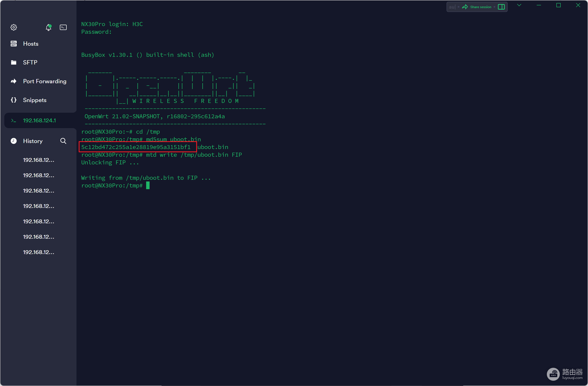588x386 pixels.
Task: Select the active 192.168.124.1 terminal tab
Action: click(39, 120)
